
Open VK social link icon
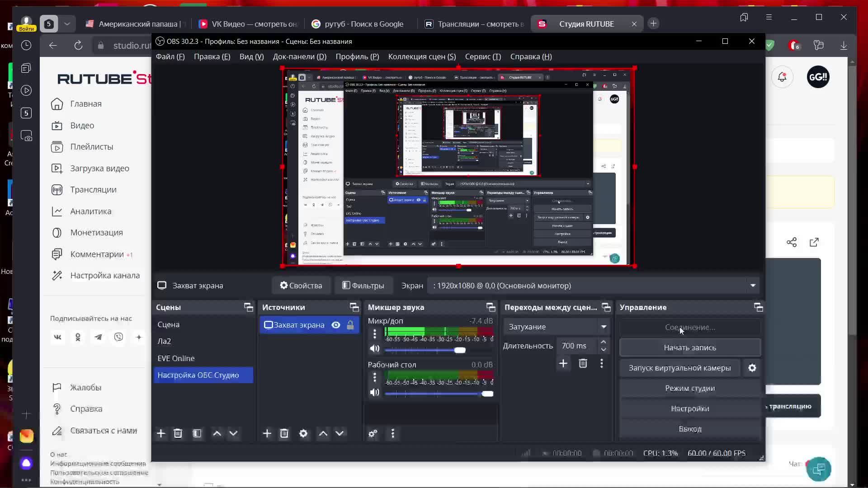click(57, 338)
